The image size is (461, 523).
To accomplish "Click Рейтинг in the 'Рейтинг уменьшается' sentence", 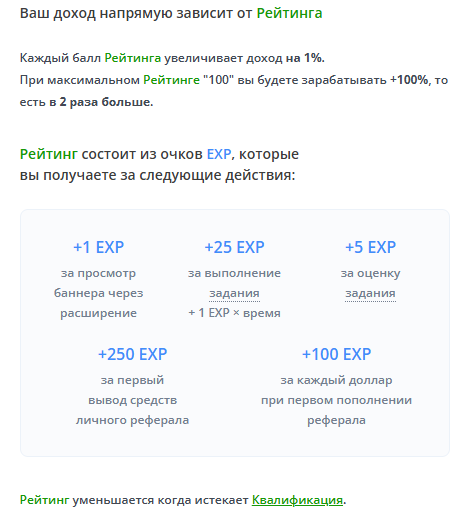I will coord(44,500).
